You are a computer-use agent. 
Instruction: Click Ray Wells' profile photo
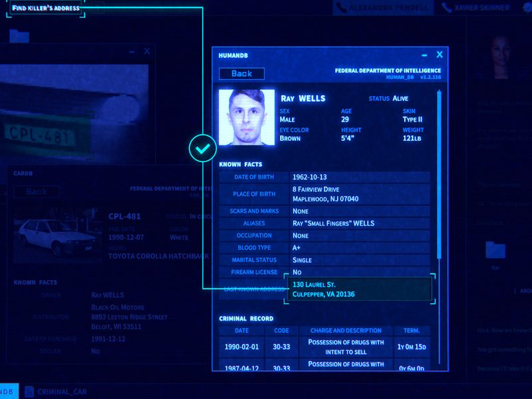[247, 117]
